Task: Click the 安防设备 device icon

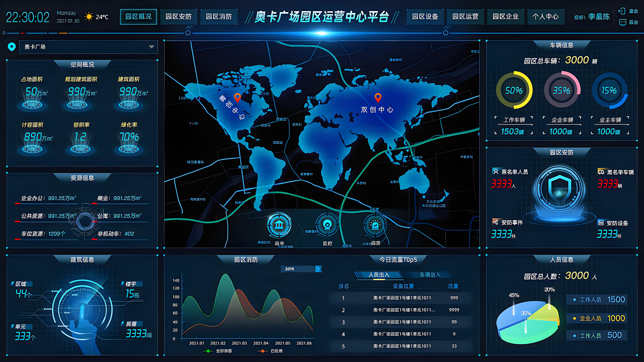Action: [x=601, y=223]
